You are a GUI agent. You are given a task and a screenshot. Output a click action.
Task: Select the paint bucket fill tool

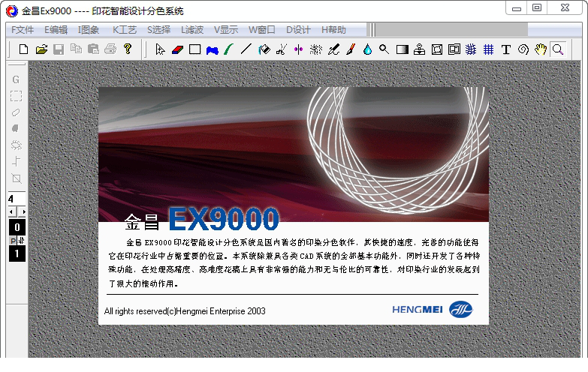click(264, 49)
